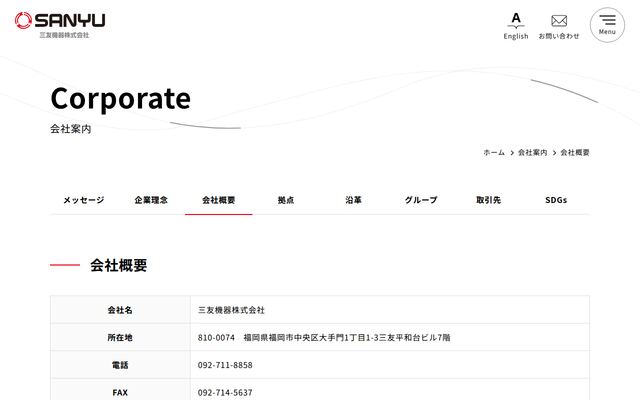Click the 会社名 table header cell

pyautogui.click(x=120, y=310)
